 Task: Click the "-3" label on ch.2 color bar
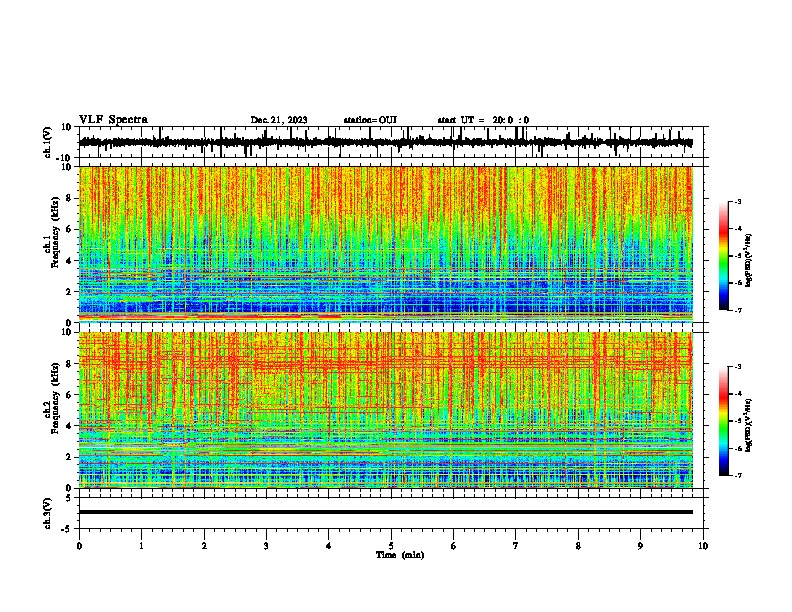tap(737, 367)
